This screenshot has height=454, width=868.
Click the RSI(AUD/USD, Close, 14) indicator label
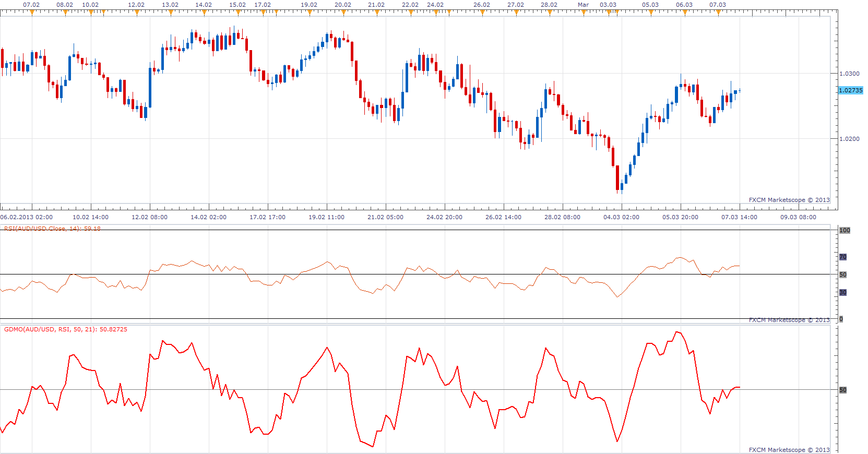click(x=52, y=229)
